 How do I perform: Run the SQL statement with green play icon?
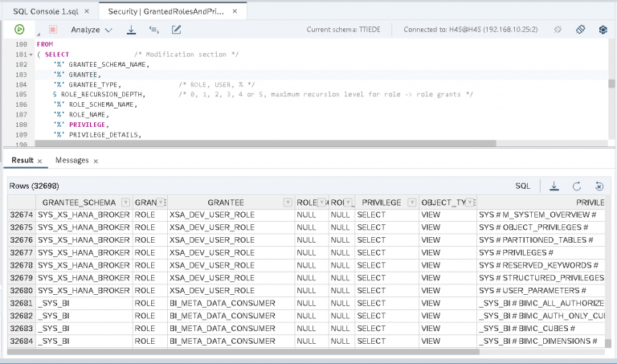(x=18, y=29)
